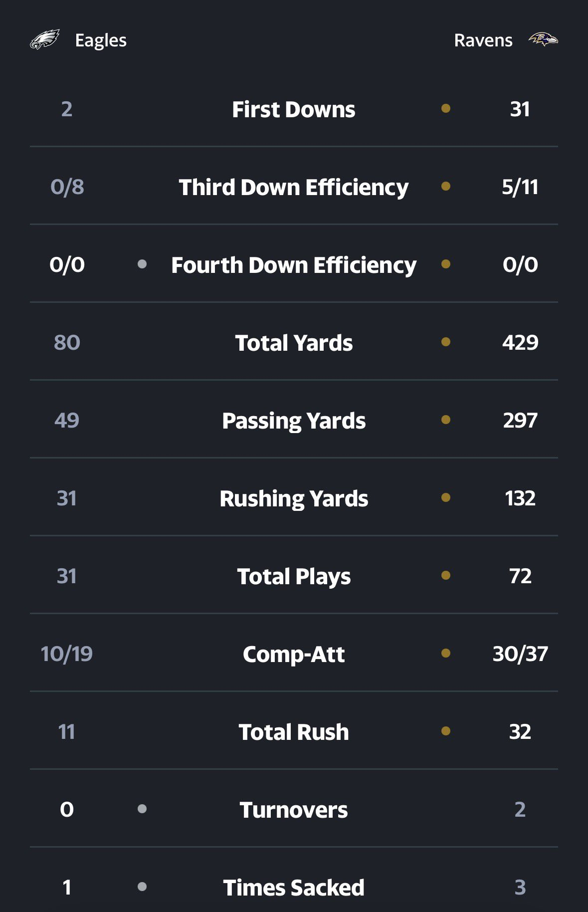This screenshot has width=588, height=912.
Task: Open the Ravens team name link
Action: 483,40
